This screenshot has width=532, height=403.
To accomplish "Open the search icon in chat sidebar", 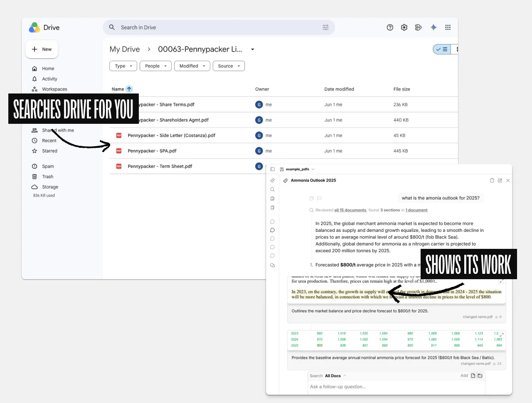I will click(272, 189).
